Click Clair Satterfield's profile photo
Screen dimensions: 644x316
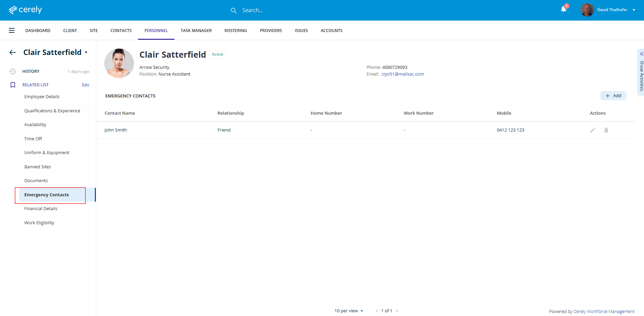[119, 63]
